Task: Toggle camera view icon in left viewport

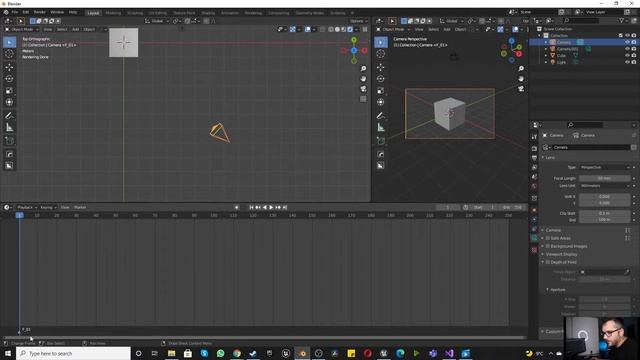Action: (363, 89)
